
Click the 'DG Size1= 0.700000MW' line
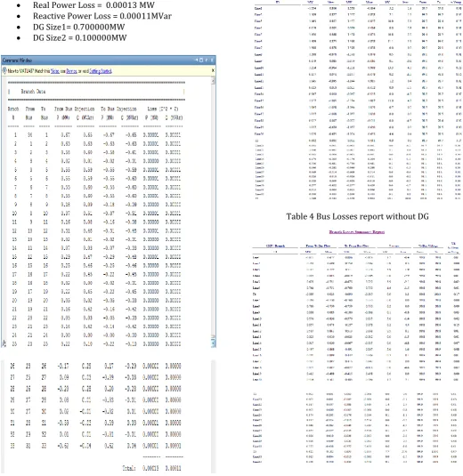[x=78, y=27]
